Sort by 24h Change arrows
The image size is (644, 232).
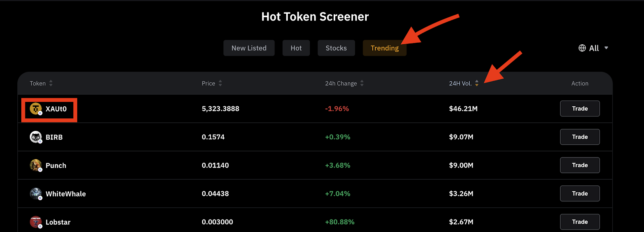362,83
